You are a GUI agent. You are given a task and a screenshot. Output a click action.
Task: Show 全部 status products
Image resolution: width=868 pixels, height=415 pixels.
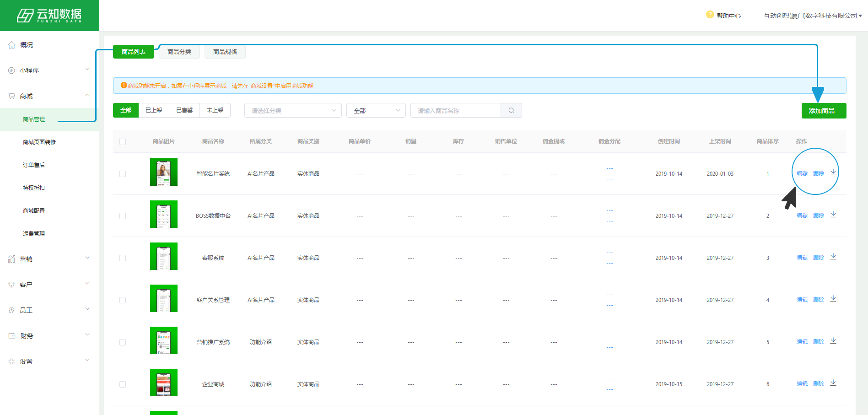pos(126,110)
